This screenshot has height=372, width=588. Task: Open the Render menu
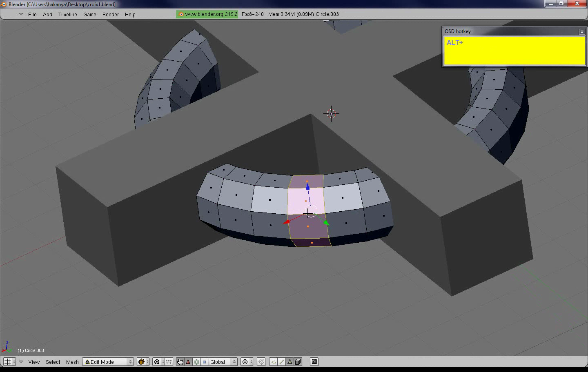click(111, 14)
